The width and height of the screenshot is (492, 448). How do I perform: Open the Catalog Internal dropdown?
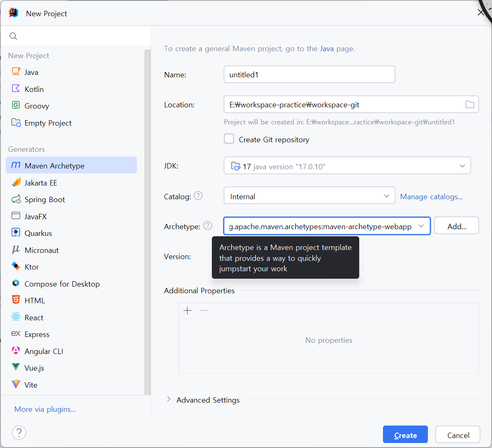[309, 196]
